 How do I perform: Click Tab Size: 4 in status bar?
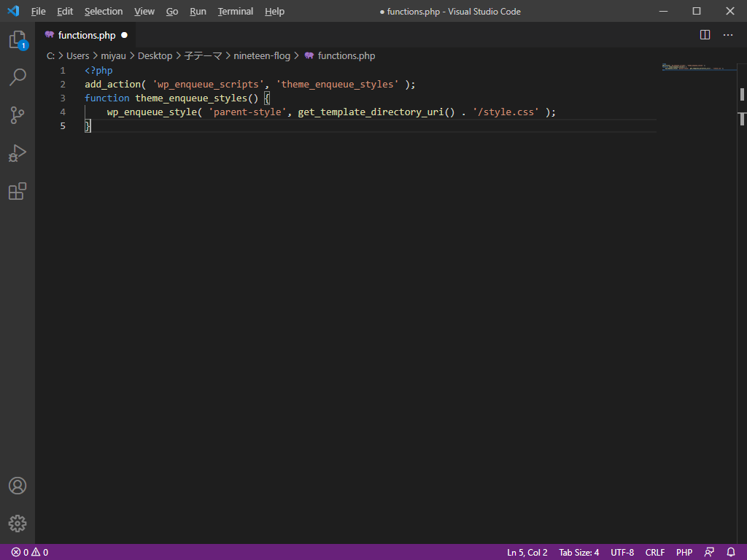578,553
